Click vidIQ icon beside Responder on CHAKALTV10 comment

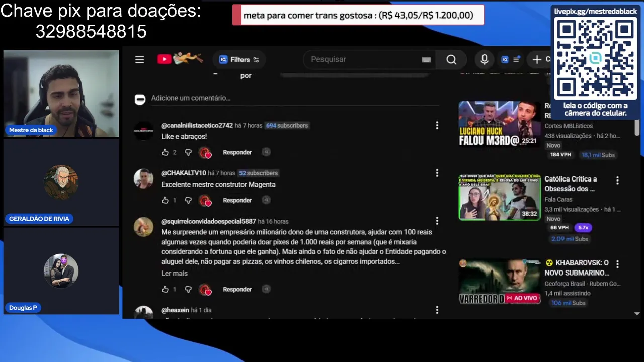click(x=266, y=200)
